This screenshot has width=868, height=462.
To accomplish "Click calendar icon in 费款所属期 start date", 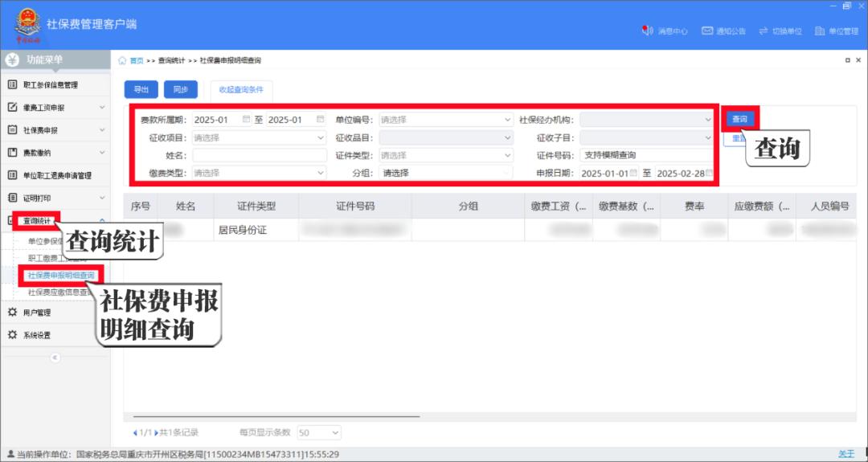I will [x=247, y=120].
